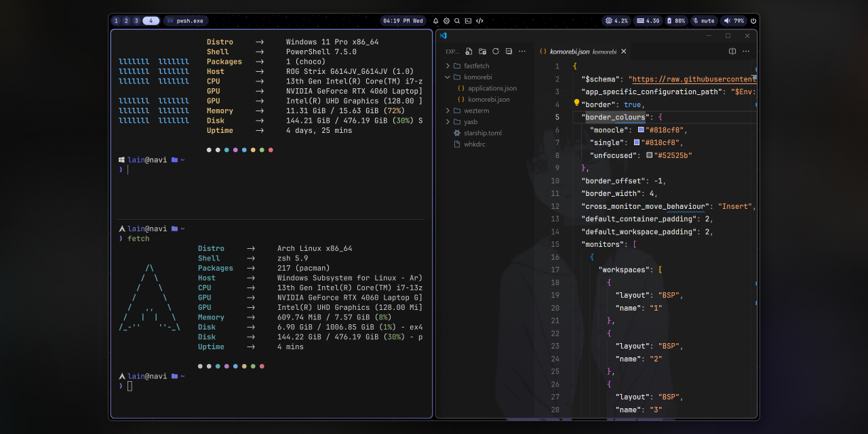Screen dimensions: 868x434
Task: Select the komorebi.json editor tab
Action: [583, 52]
